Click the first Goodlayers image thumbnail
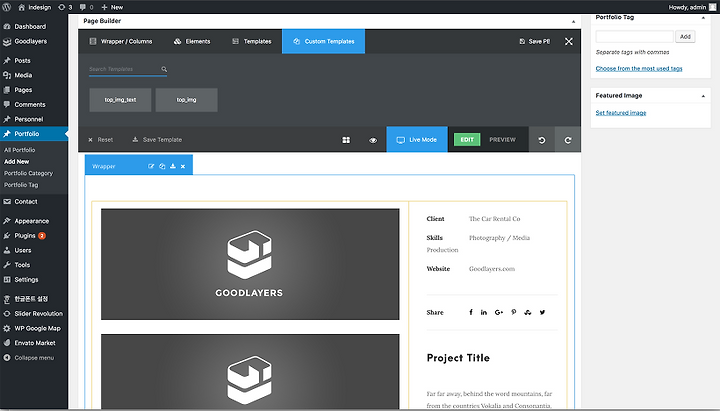 coord(250,264)
